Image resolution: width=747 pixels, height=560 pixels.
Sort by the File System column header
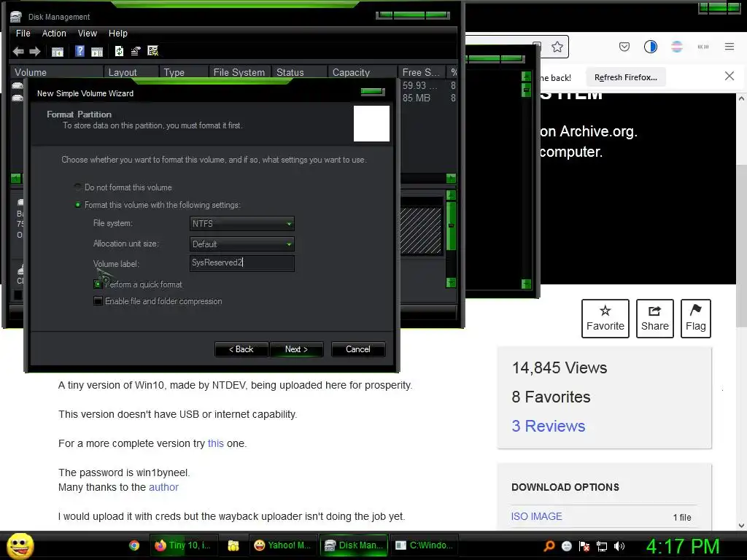pyautogui.click(x=239, y=72)
